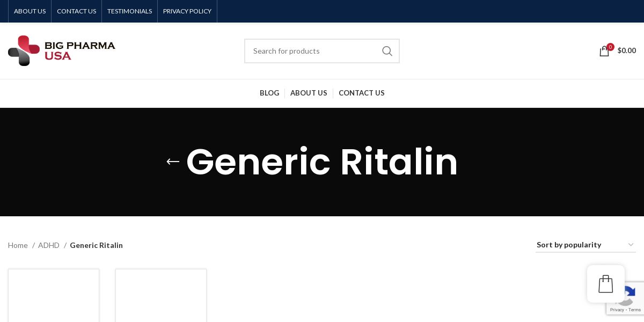644x322 pixels.
Task: Open the Privacy Policy page
Action: [187, 11]
